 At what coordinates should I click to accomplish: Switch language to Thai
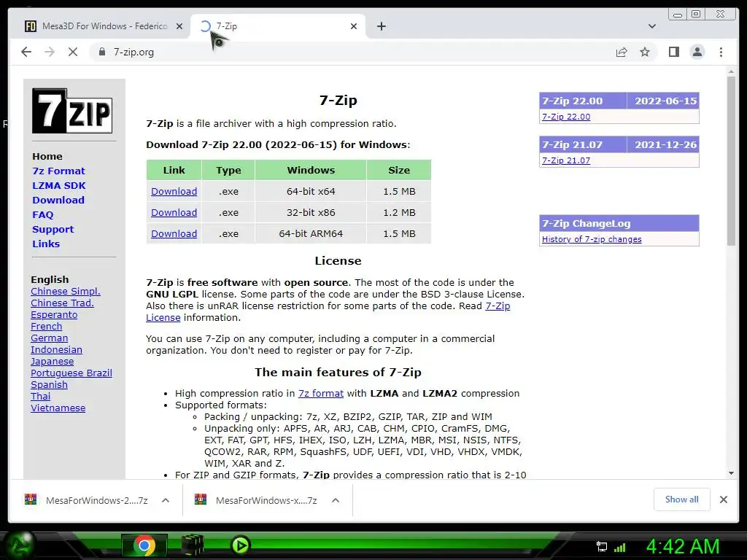[x=41, y=396]
